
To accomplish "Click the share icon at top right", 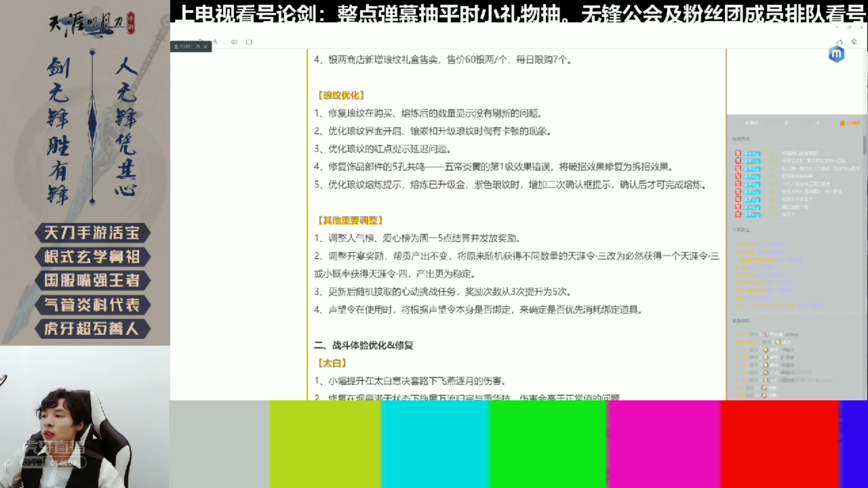I will pyautogui.click(x=839, y=42).
